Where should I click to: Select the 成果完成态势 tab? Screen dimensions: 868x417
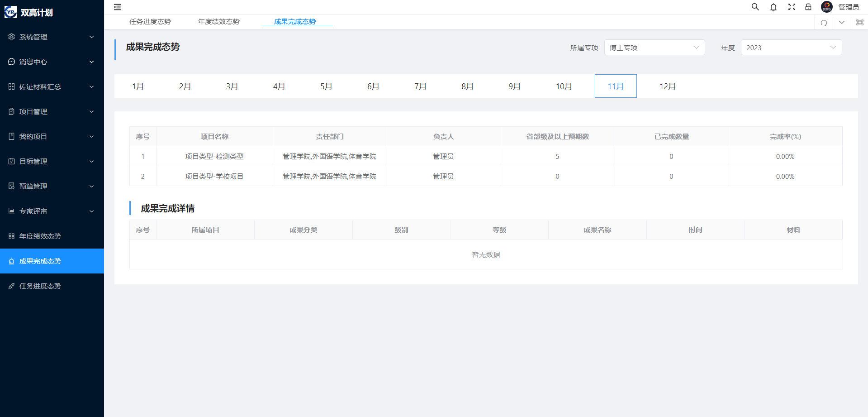point(295,22)
